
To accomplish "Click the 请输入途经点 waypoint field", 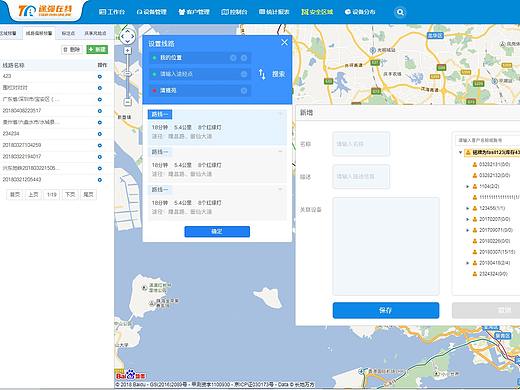I will click(x=200, y=74).
